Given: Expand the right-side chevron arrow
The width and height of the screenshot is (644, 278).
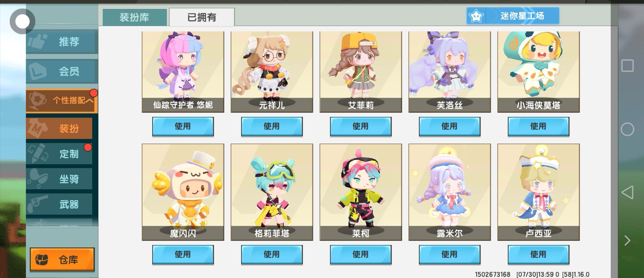Looking at the screenshot, I should pyautogui.click(x=627, y=241).
